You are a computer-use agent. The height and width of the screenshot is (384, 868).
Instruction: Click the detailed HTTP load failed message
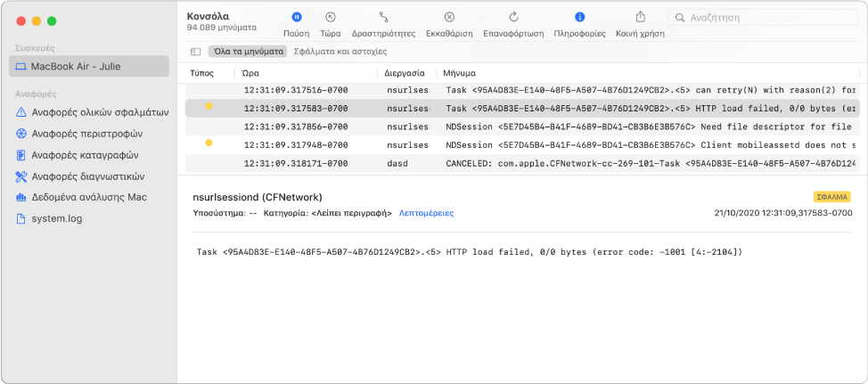coord(470,252)
